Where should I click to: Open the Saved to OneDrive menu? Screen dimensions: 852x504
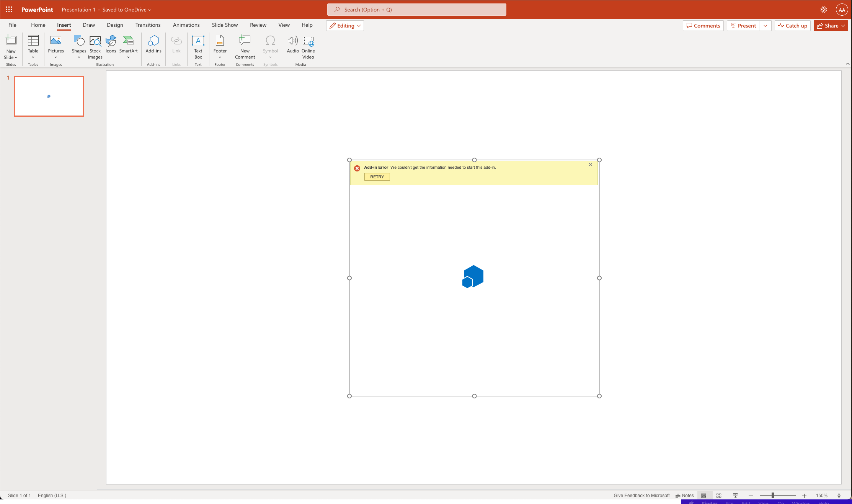point(127,10)
